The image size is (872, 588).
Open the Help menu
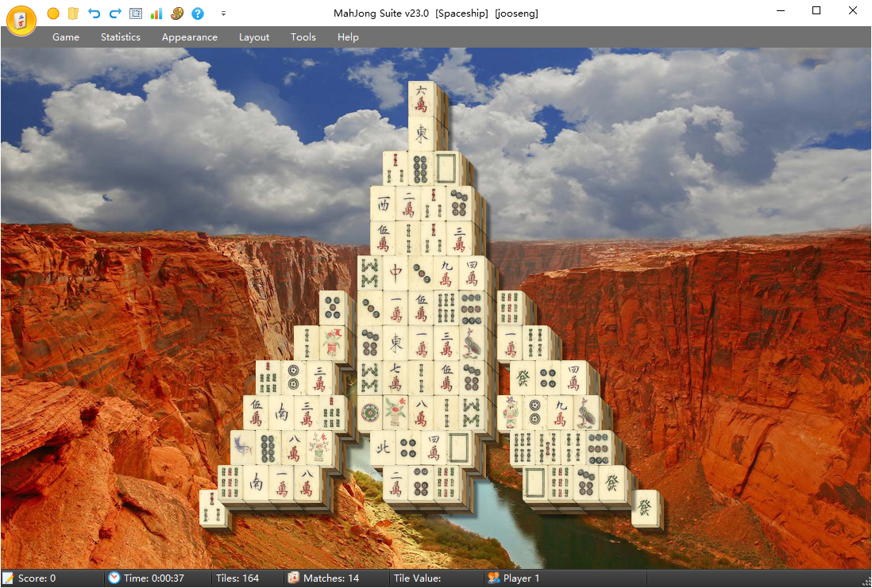point(348,37)
